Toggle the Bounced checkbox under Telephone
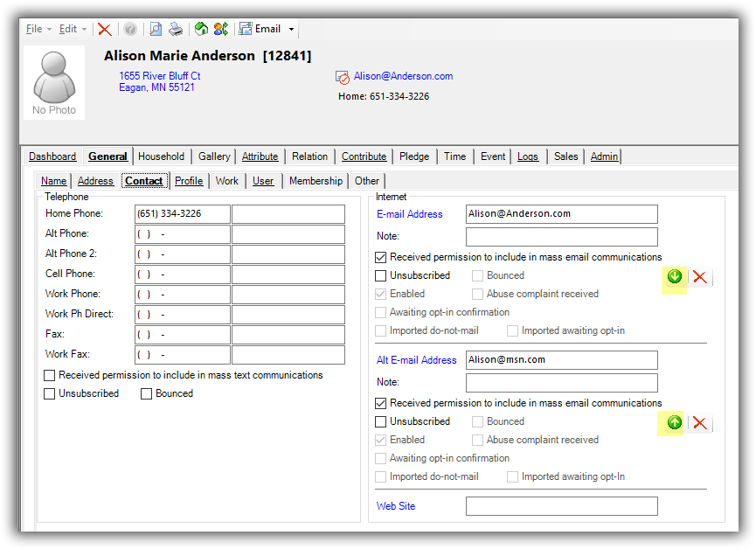Viewport: 756px width, 549px height. tap(147, 393)
